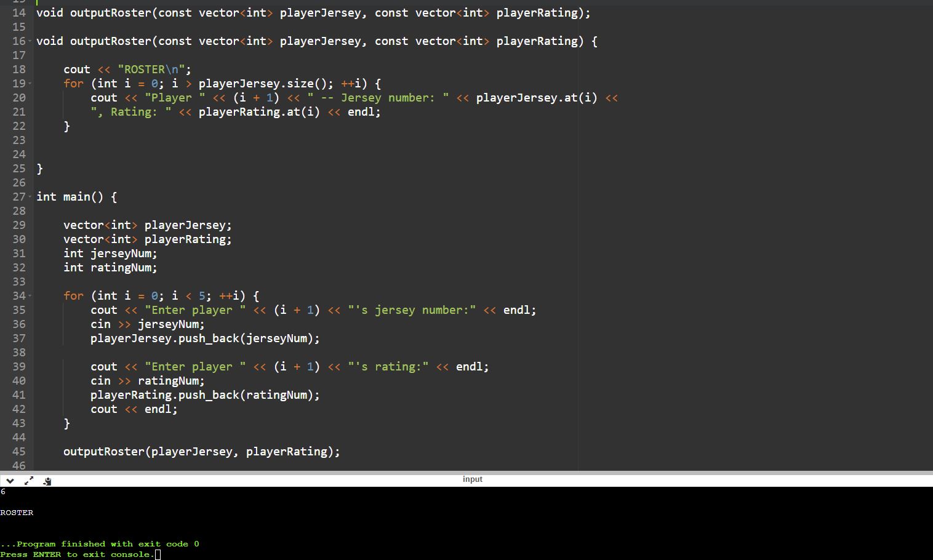Viewport: 933px width, 560px height.
Task: Click line number 14 in the gutter
Action: coord(19,13)
